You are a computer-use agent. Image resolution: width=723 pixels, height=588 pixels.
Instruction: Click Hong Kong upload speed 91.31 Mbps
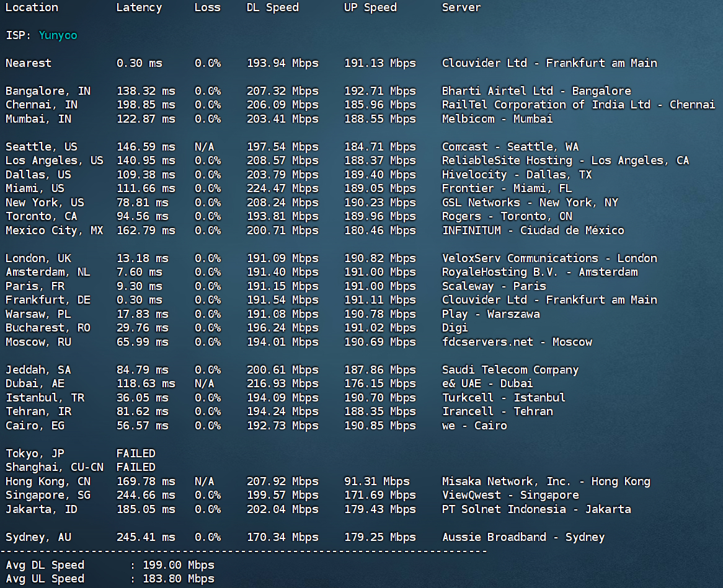coord(377,481)
